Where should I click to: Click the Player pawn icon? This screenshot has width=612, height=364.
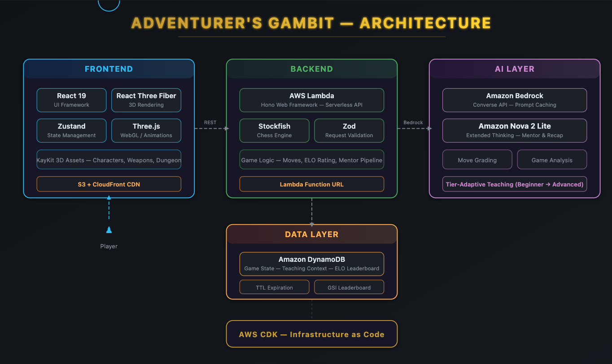[x=109, y=230]
